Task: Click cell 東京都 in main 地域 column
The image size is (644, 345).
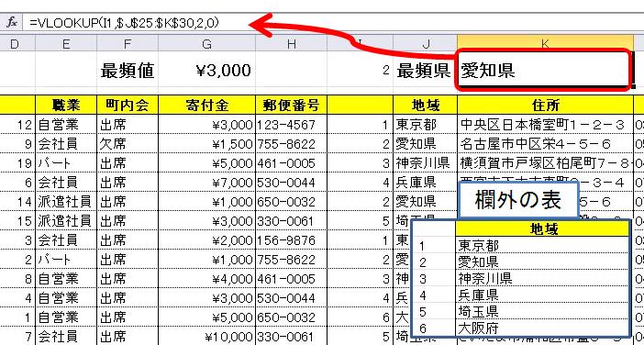Action: pos(425,125)
